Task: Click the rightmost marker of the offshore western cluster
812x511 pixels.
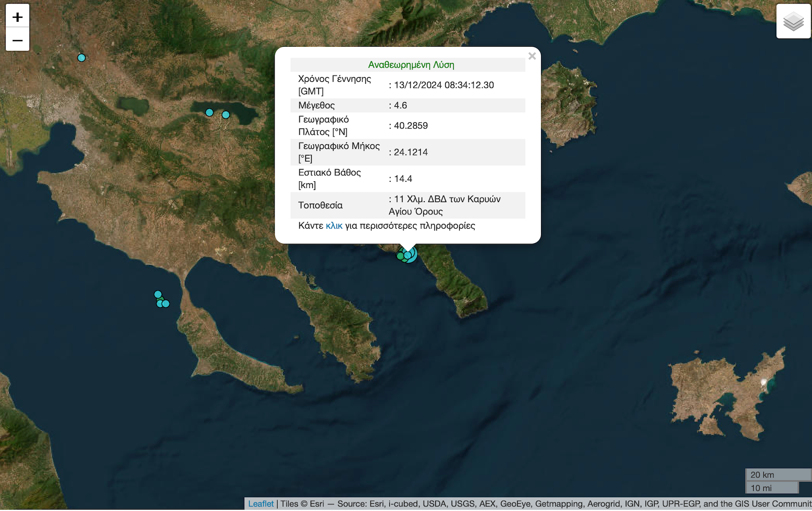Action: click(166, 304)
